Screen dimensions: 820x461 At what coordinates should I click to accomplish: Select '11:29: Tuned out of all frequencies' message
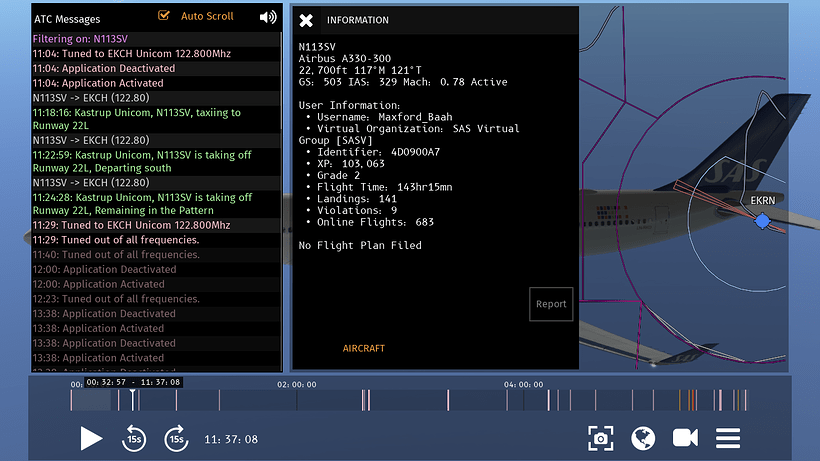tap(156, 240)
